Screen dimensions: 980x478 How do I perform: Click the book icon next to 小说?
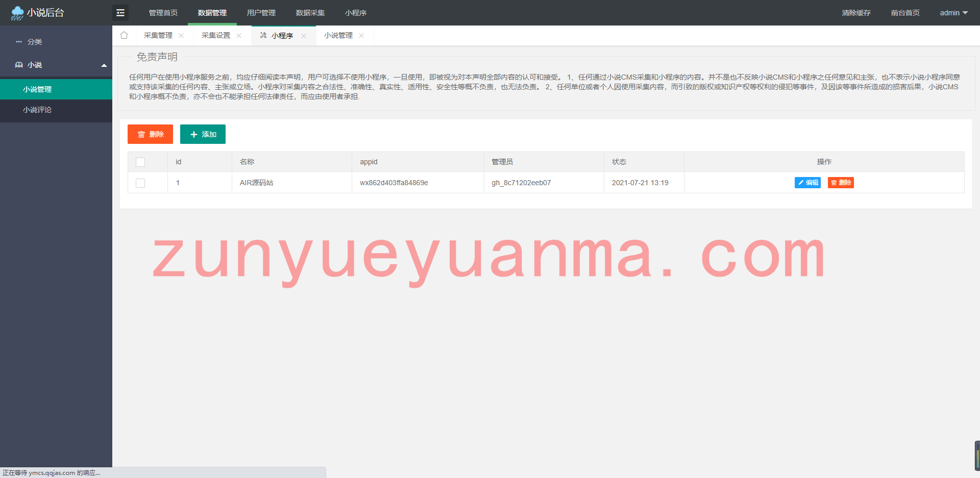[19, 65]
